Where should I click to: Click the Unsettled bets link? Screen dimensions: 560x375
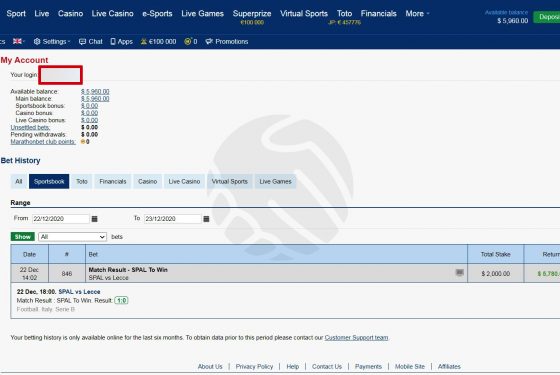pos(30,128)
